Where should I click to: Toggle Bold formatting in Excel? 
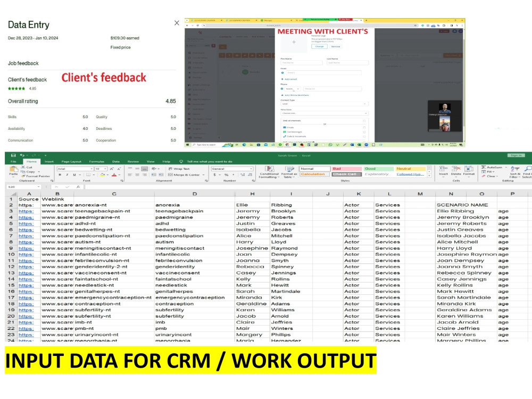pos(60,174)
